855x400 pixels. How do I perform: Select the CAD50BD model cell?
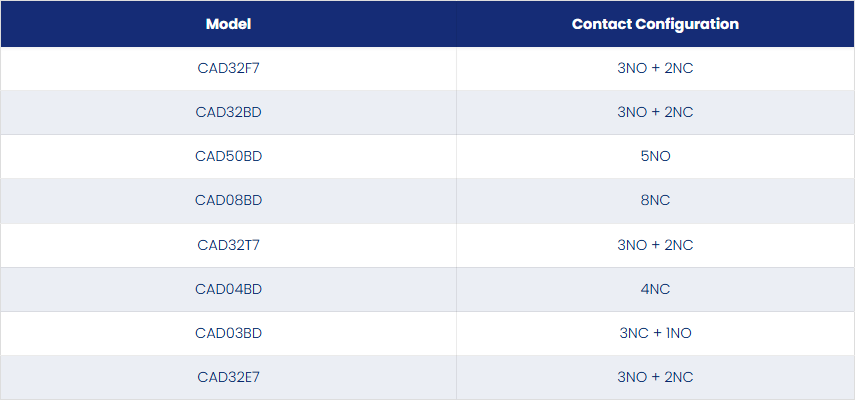228,156
